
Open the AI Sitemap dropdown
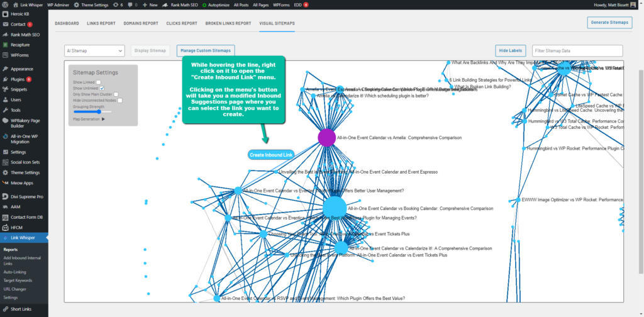pyautogui.click(x=94, y=50)
